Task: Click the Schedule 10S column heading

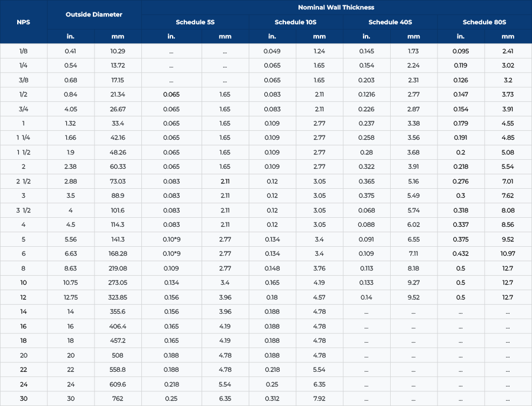Action: tap(296, 22)
